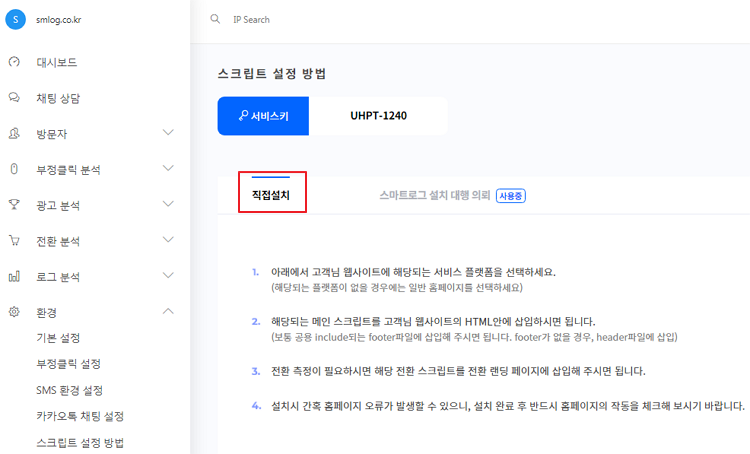This screenshot has width=750, height=454.
Task: Click the 방문자 person icon
Action: pyautogui.click(x=14, y=133)
